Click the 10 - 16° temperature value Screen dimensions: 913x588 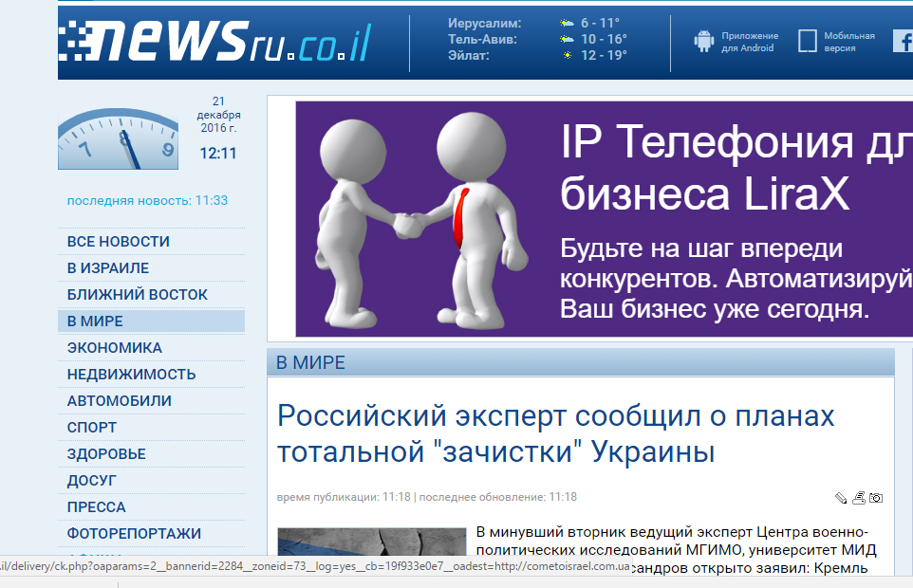604,39
